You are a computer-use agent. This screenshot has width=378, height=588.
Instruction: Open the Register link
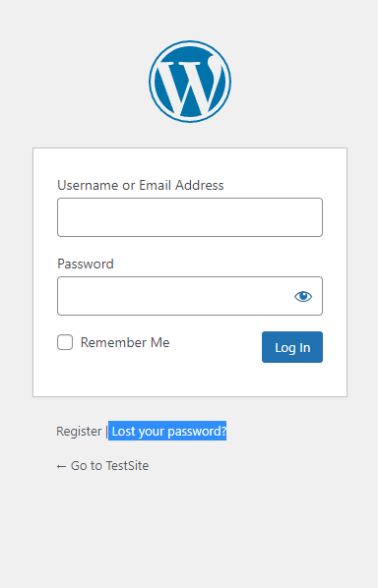coord(79,432)
